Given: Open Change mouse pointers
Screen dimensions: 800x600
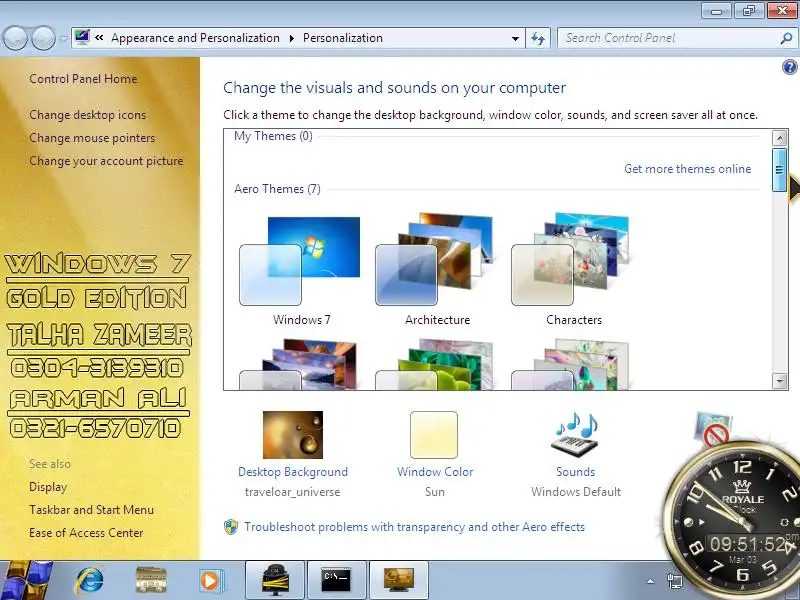Looking at the screenshot, I should (92, 138).
